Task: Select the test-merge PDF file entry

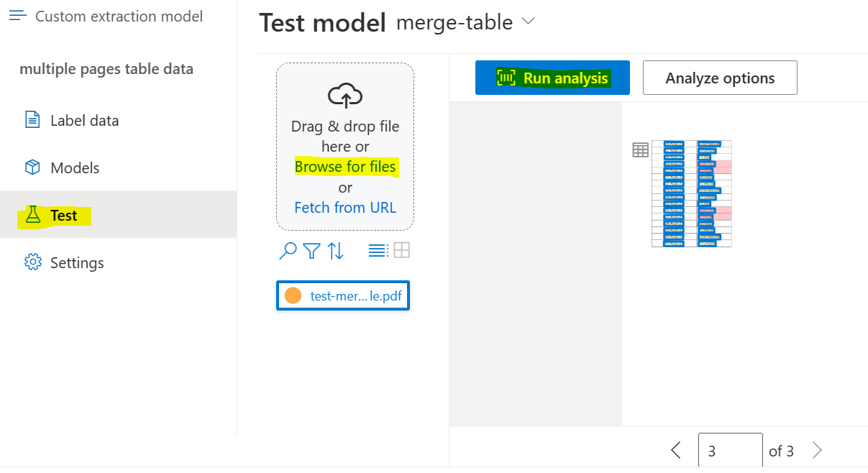Action: coord(343,295)
